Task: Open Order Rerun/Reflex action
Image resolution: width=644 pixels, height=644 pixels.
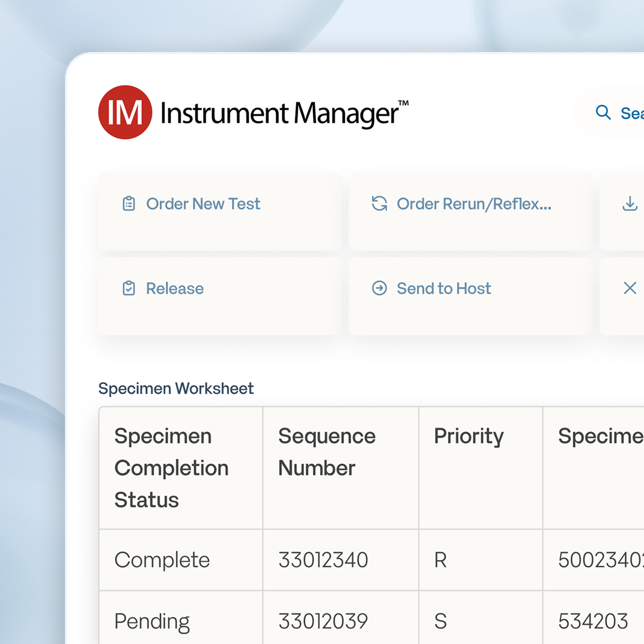Action: pos(473,204)
